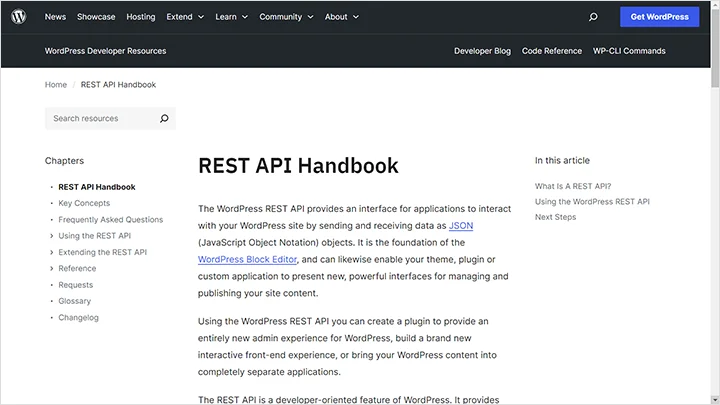This screenshot has height=405, width=720.
Task: Expand the Community dropdown menu
Action: coord(286,17)
